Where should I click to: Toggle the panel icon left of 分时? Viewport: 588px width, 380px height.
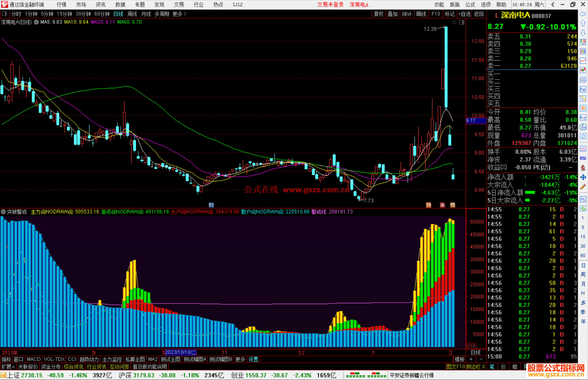[x=5, y=14]
